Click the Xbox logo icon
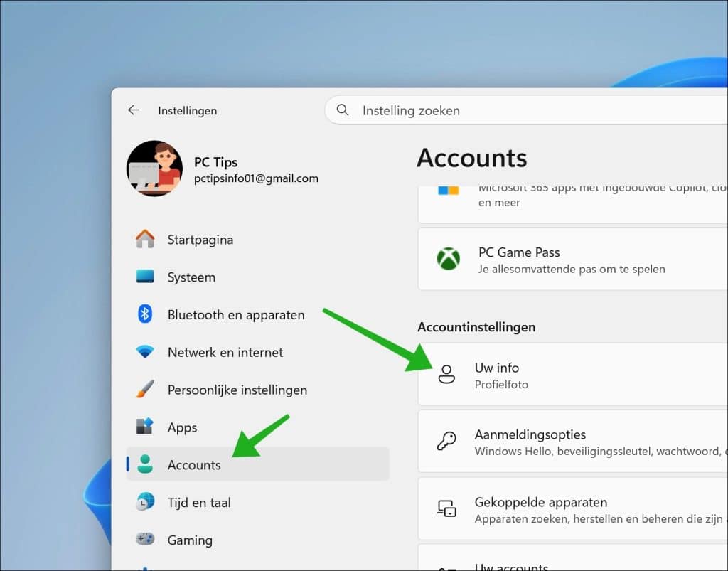Image resolution: width=728 pixels, height=571 pixels. click(449, 259)
